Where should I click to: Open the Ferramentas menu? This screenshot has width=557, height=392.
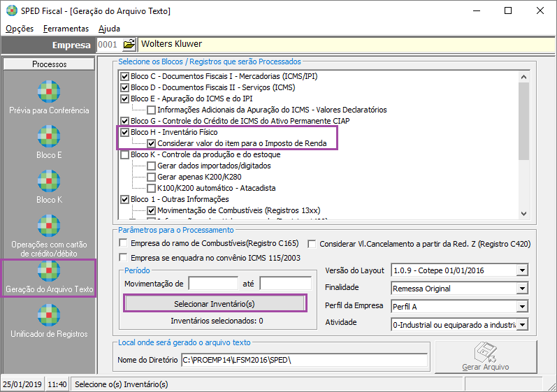click(66, 29)
